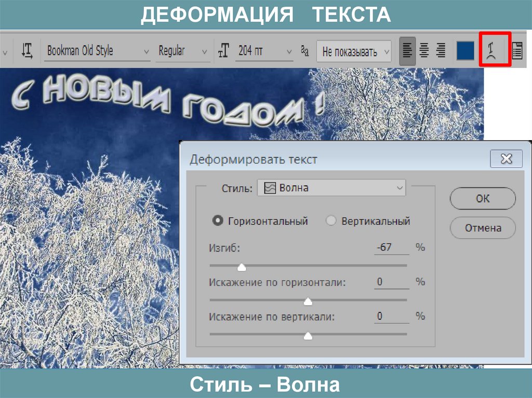Image resolution: width=532 pixels, height=398 pixels.
Task: Click the Деформировать текст dialog title
Action: point(254,159)
